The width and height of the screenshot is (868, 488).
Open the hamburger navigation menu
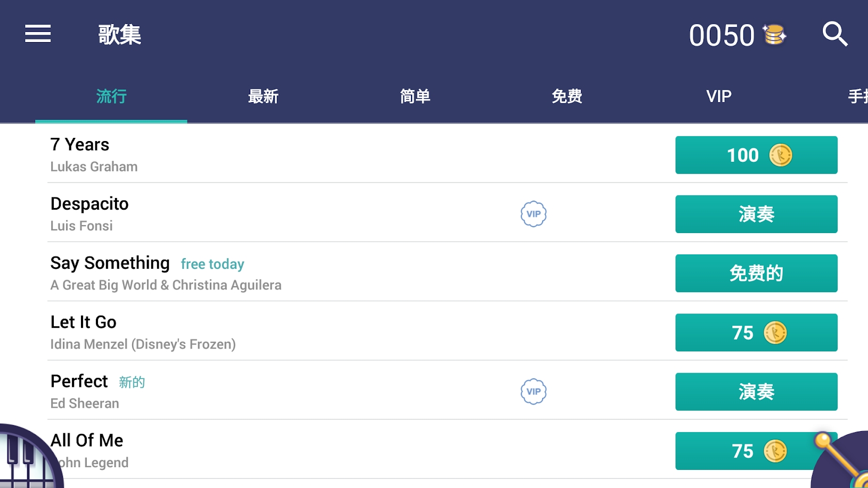click(x=38, y=34)
